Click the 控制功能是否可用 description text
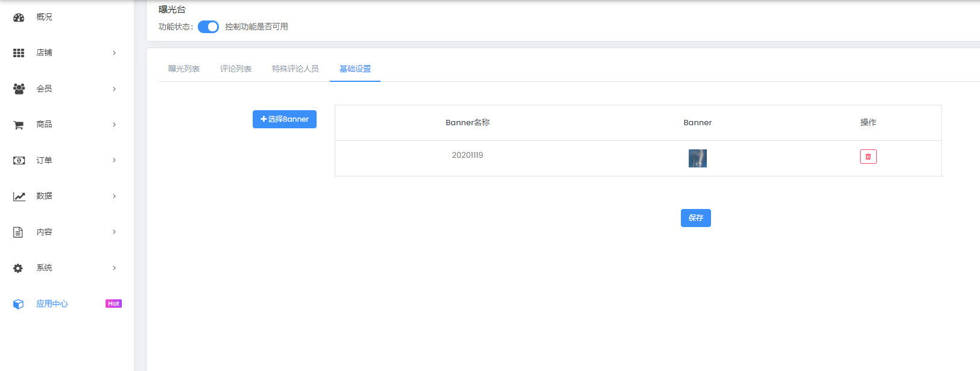 [x=256, y=27]
